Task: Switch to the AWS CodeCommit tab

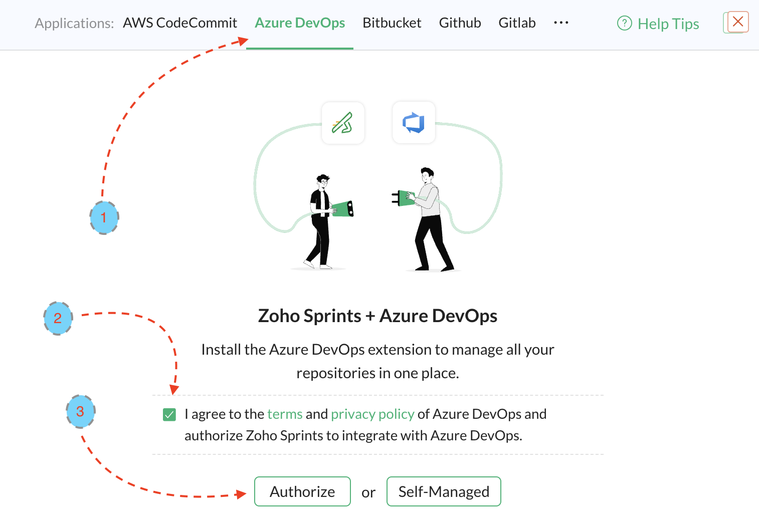Action: click(x=180, y=23)
